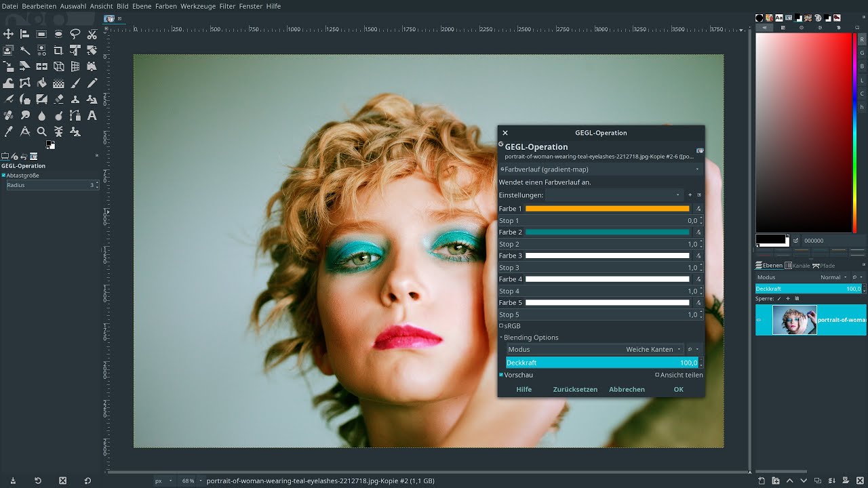
Task: Adjust the layer Deckkraft slider in Ebenen panel
Action: pyautogui.click(x=808, y=289)
